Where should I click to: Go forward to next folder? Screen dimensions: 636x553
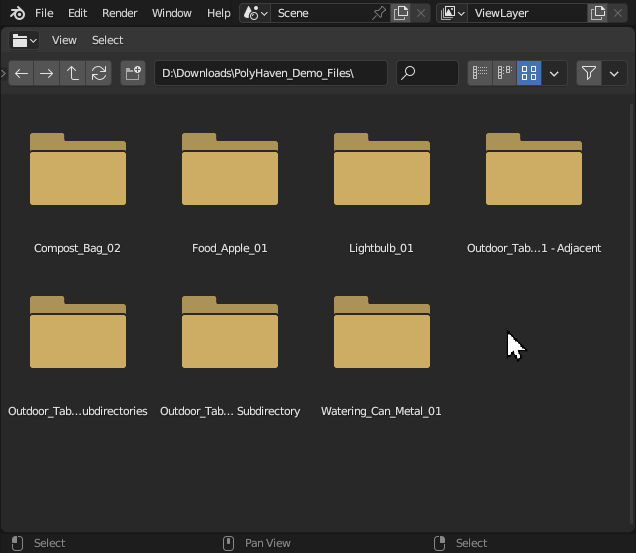[47, 73]
